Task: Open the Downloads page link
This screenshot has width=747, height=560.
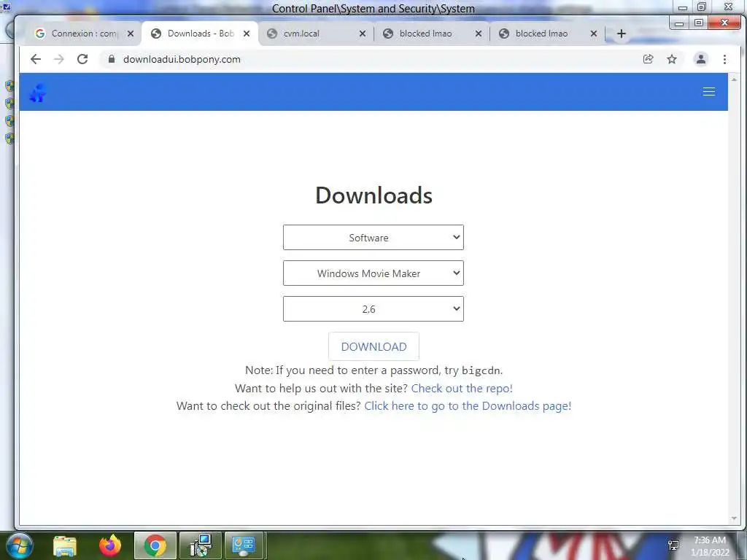Action: point(468,405)
